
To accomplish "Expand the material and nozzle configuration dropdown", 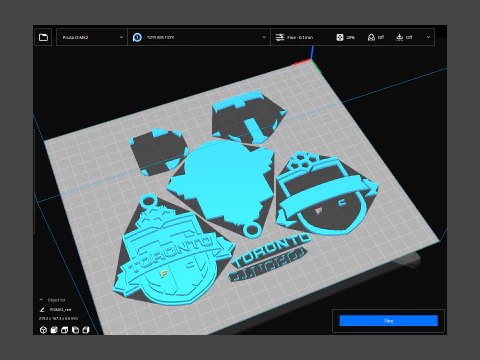I will pyautogui.click(x=264, y=37).
